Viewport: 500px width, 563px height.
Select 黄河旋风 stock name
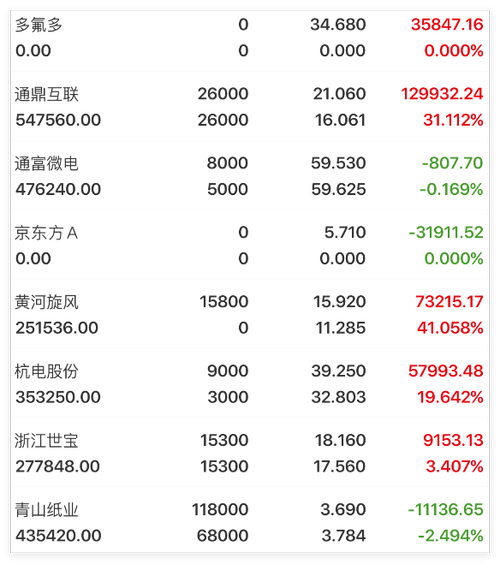46,302
